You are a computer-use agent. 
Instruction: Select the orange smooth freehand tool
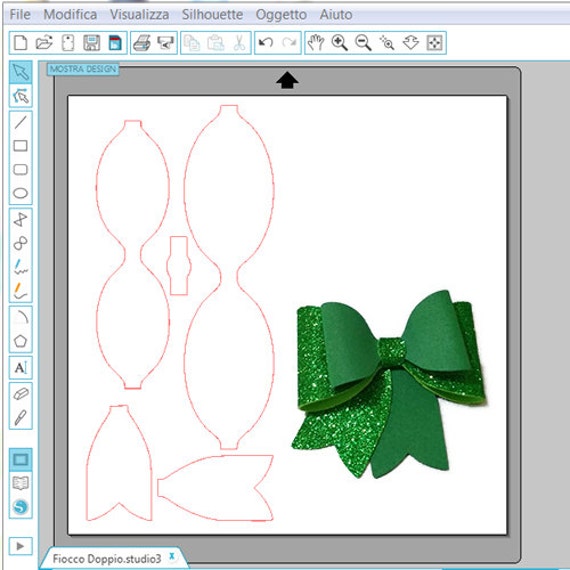point(21,290)
